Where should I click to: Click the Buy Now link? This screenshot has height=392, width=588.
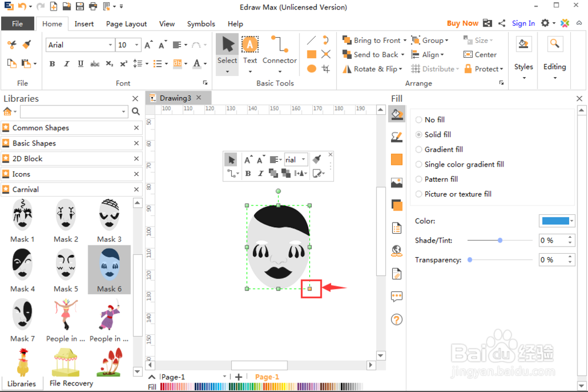point(462,24)
